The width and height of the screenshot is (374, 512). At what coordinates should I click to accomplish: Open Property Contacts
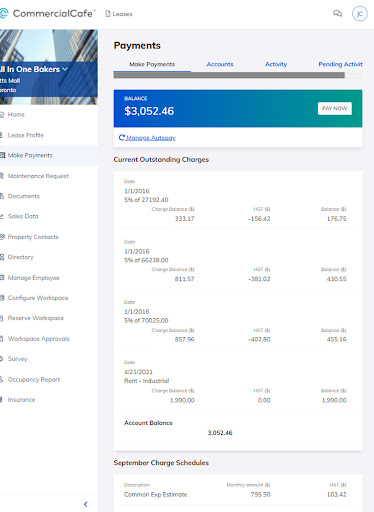[x=33, y=237]
